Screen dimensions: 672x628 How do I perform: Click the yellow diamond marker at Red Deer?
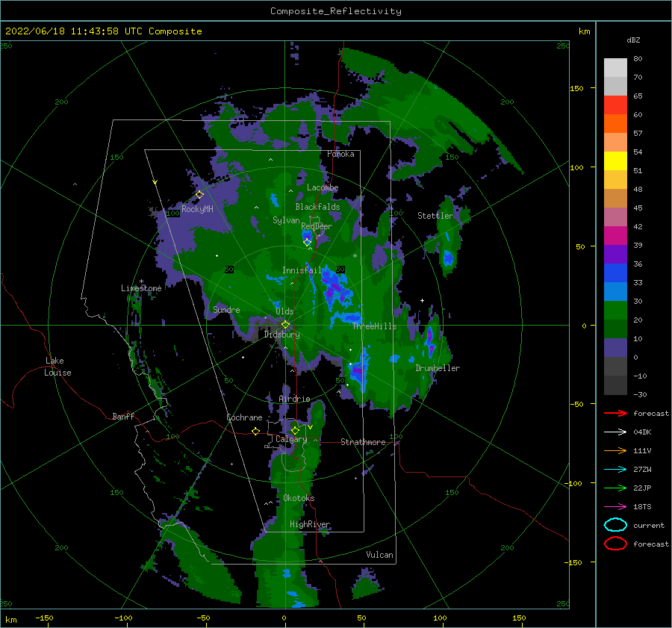tap(307, 242)
